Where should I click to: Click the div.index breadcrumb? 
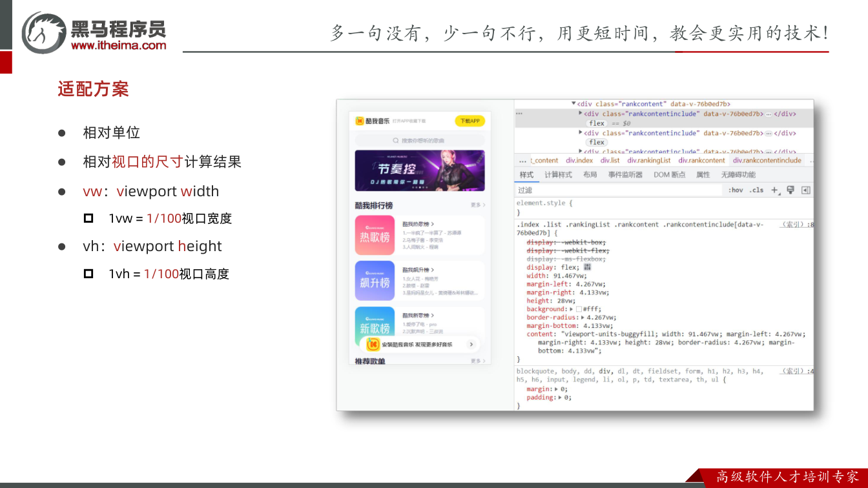tap(579, 161)
